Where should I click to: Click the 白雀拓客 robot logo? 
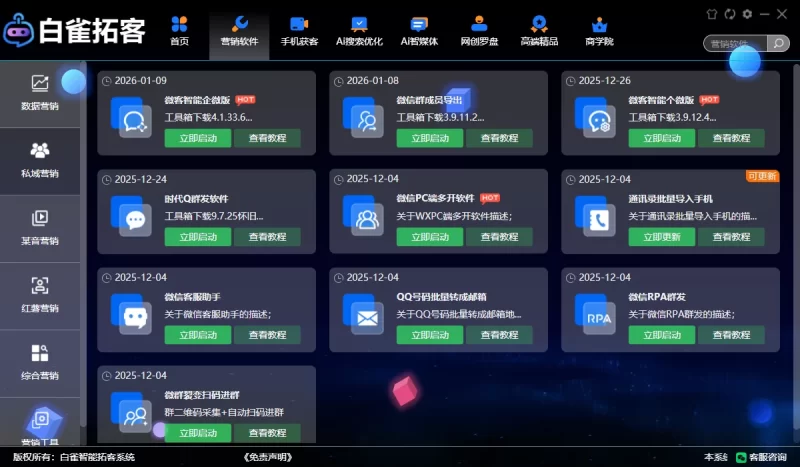point(18,31)
